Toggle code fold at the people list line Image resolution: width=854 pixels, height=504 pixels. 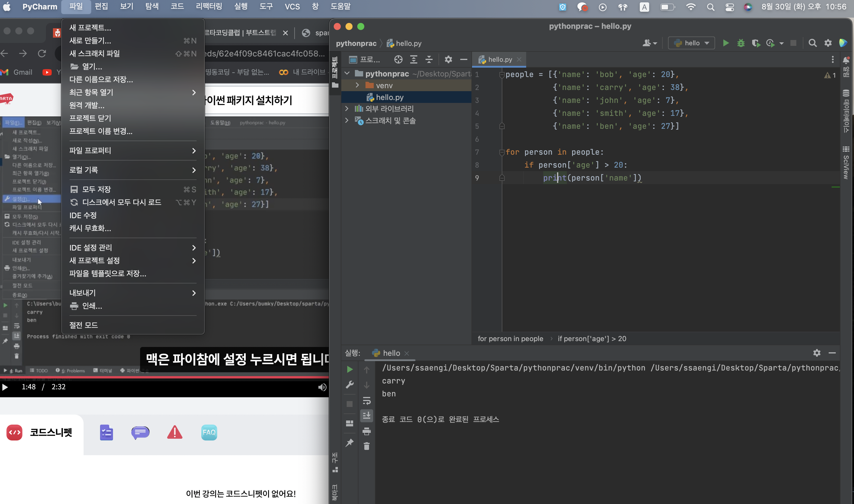(x=501, y=75)
